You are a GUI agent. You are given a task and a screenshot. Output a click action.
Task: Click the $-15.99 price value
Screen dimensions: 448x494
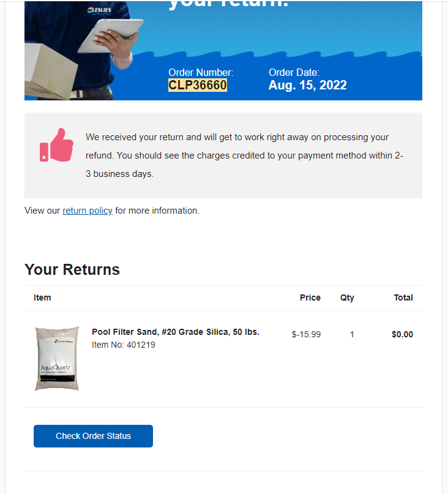[x=306, y=335]
